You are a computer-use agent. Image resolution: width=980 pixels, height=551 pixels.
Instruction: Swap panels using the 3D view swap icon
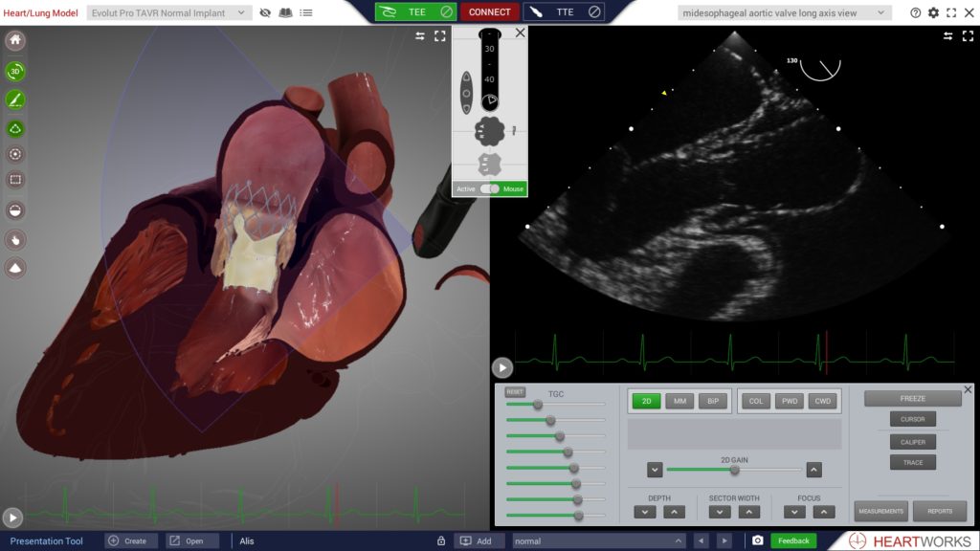pyautogui.click(x=420, y=36)
